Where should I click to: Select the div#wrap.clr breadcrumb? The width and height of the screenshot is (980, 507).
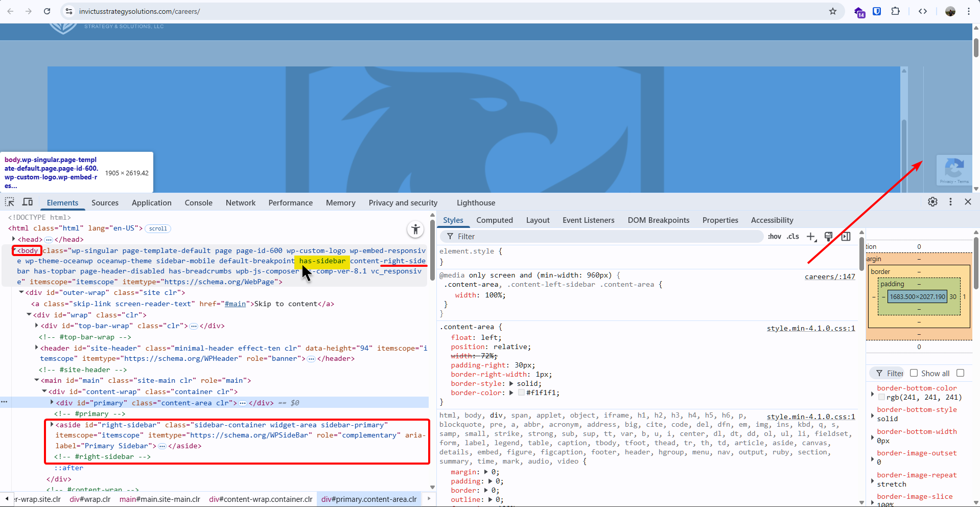(x=90, y=499)
